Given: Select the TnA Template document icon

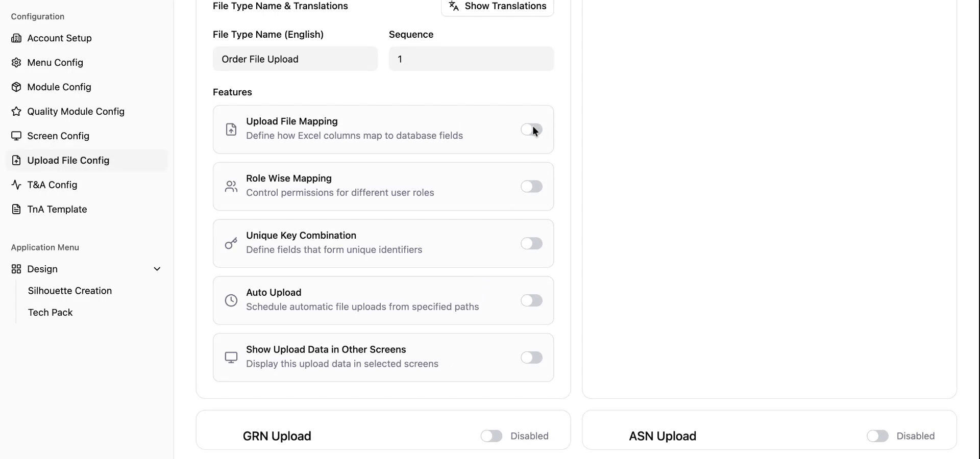Looking at the screenshot, I should click(x=17, y=209).
